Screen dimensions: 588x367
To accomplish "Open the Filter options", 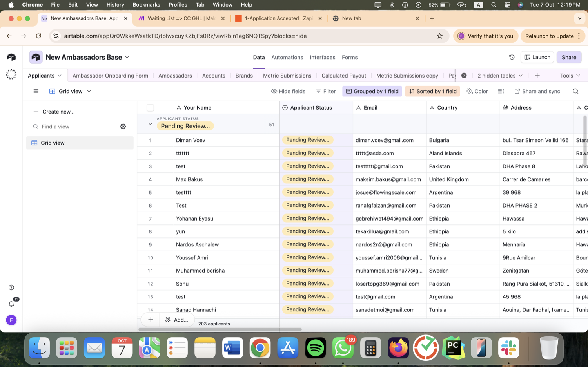I will [x=325, y=91].
